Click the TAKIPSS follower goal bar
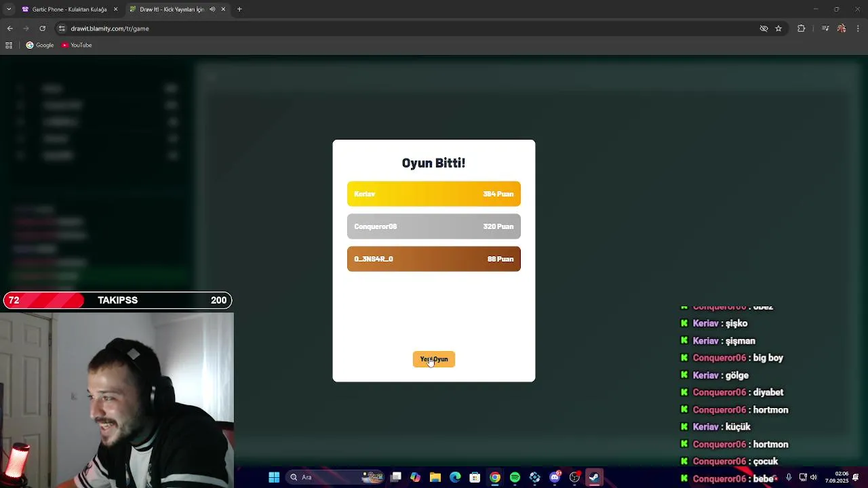Screen dimensions: 868x488 coord(117,300)
